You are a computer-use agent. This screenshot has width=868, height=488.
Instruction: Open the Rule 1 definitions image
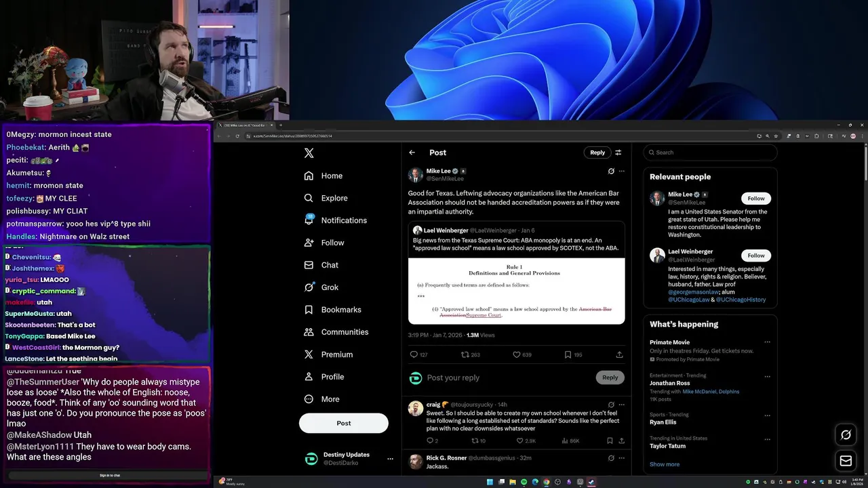click(x=516, y=291)
